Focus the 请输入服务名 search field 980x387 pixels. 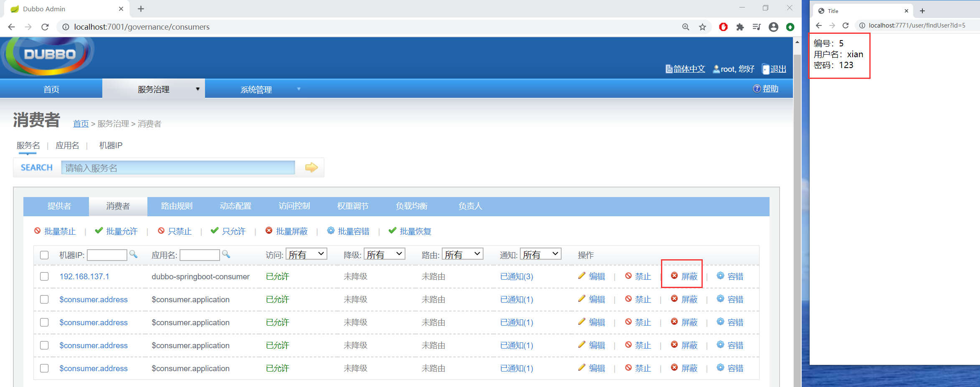178,167
